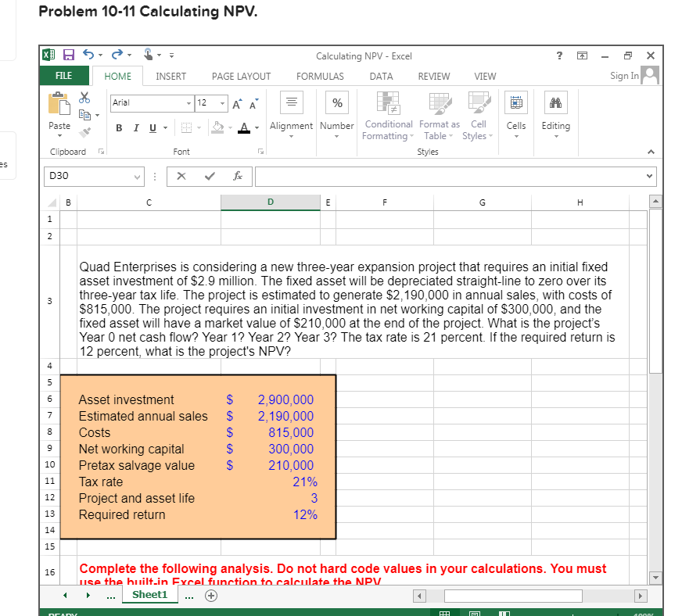Apply Percent Style from the Number group
Image resolution: width=682 pixels, height=616 pixels.
tap(337, 102)
